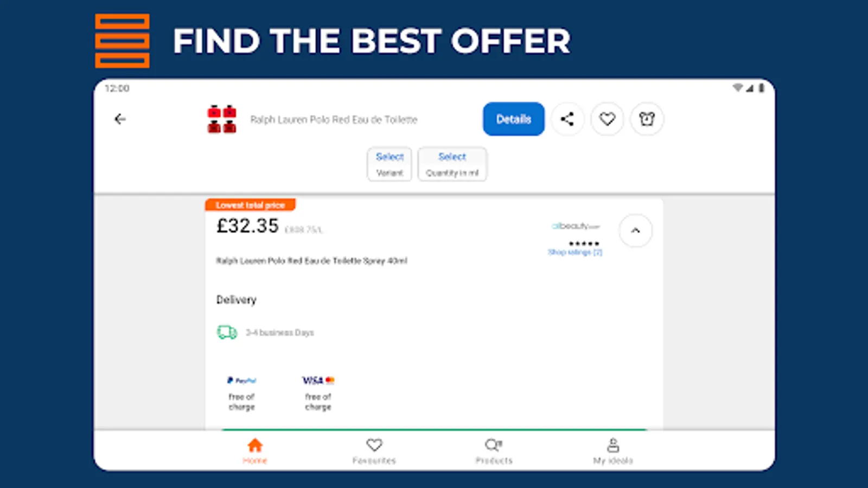Go back using the arrow icon
The image size is (868, 488).
click(x=120, y=119)
